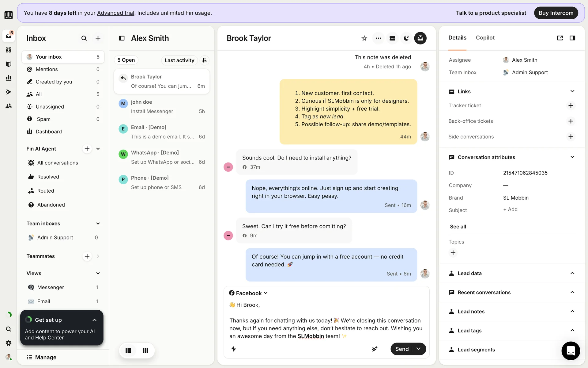The width and height of the screenshot is (588, 368).
Task: Open the three-dots more actions menu
Action: (x=378, y=38)
